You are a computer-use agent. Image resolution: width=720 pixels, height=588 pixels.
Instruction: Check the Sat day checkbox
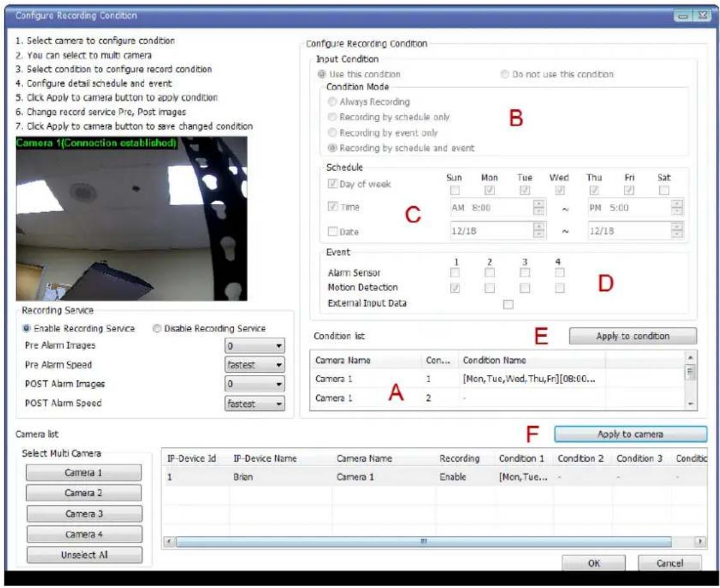tap(664, 190)
